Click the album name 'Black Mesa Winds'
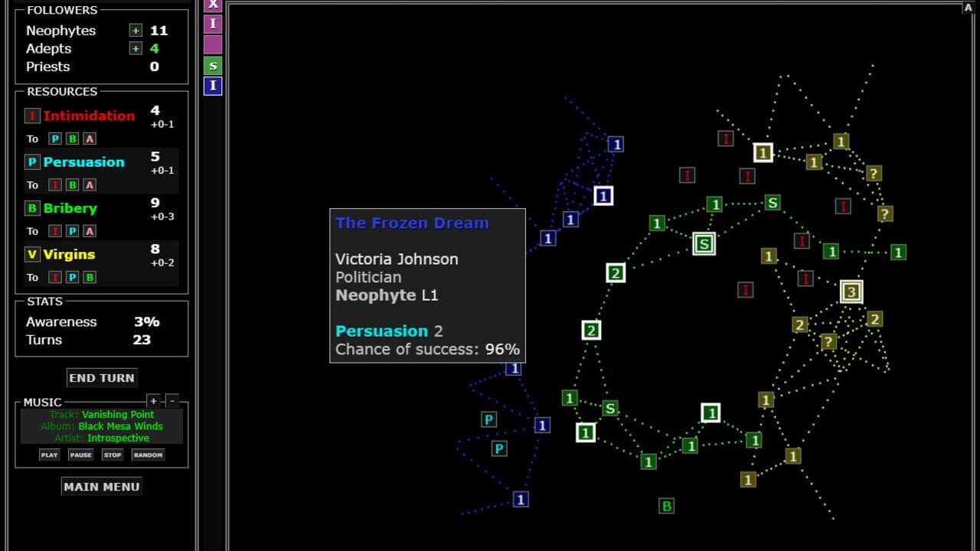Viewport: 980px width, 551px height. point(120,426)
